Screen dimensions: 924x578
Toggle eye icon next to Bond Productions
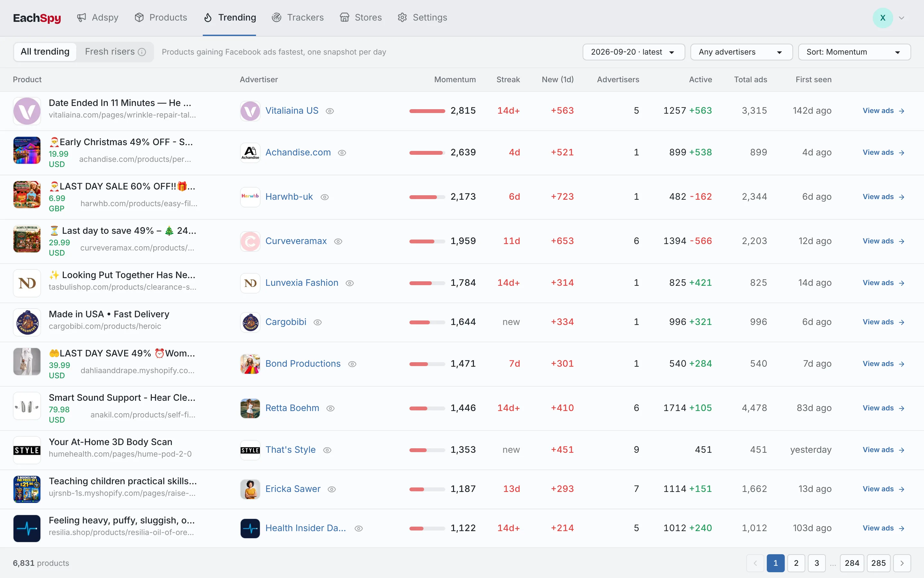click(x=352, y=364)
